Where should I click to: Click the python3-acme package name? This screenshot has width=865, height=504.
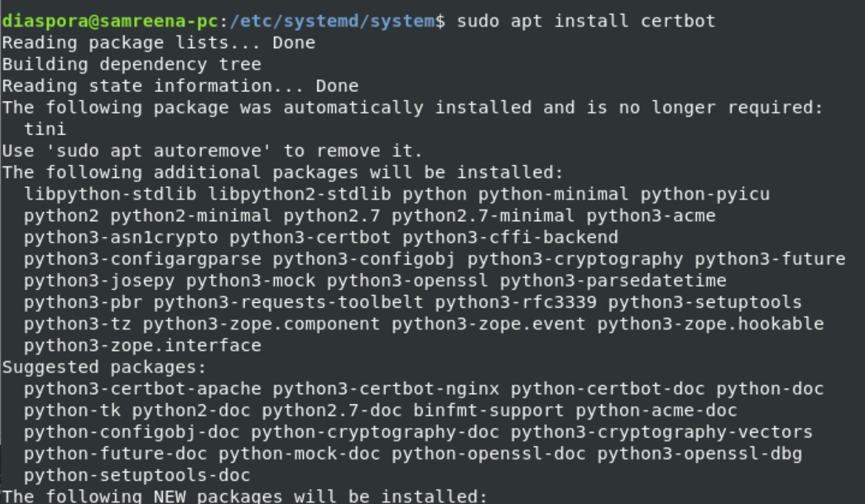(x=651, y=216)
